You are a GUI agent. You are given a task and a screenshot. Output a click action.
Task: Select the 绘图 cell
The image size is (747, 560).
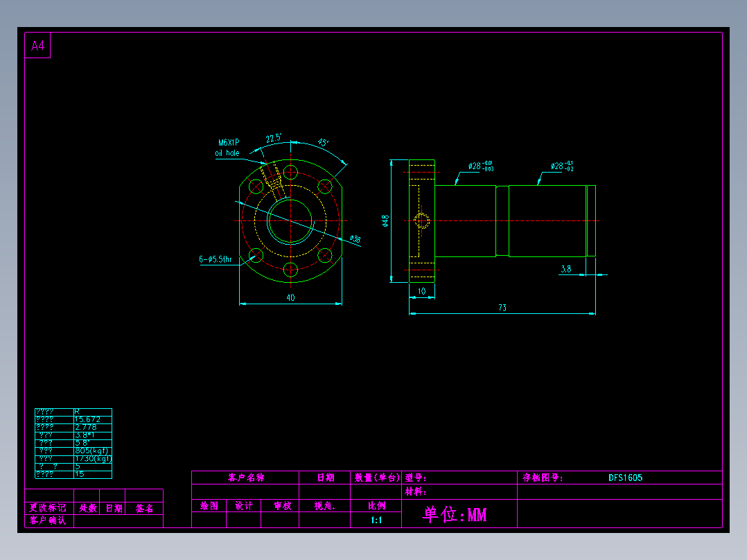coord(209,506)
